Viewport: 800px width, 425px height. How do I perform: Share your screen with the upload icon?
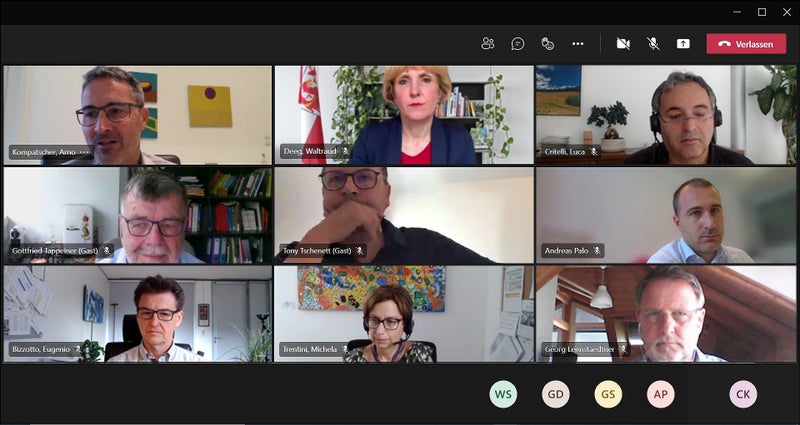[683, 44]
